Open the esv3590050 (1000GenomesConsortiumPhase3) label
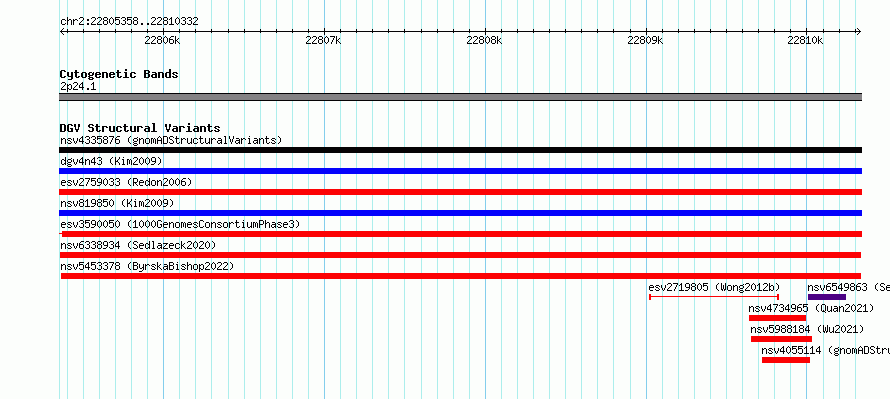 [x=180, y=224]
